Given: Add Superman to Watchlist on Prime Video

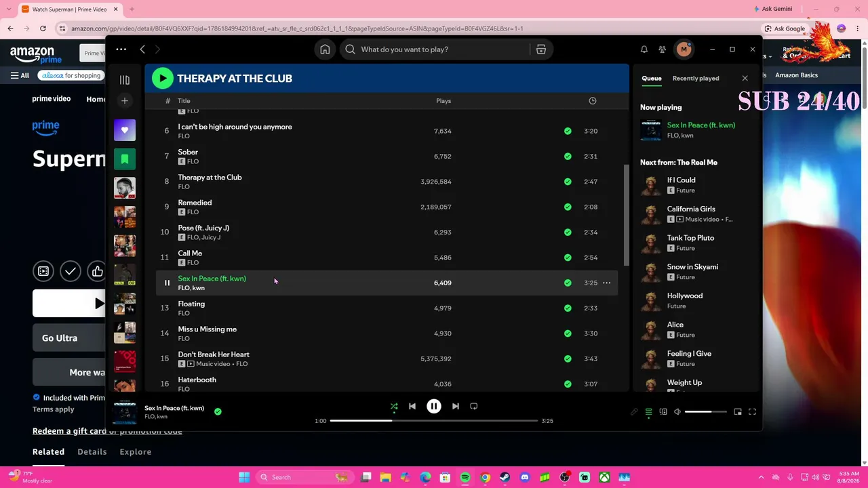Looking at the screenshot, I should click(71, 272).
